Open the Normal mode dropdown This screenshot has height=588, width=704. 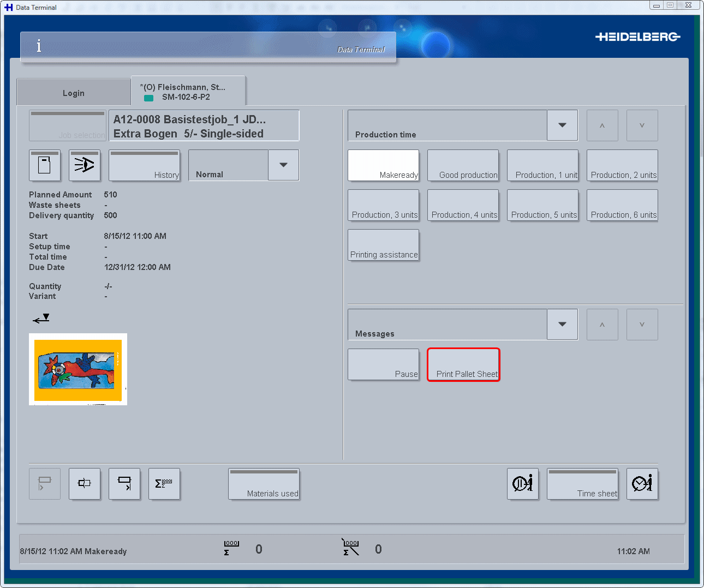click(283, 165)
